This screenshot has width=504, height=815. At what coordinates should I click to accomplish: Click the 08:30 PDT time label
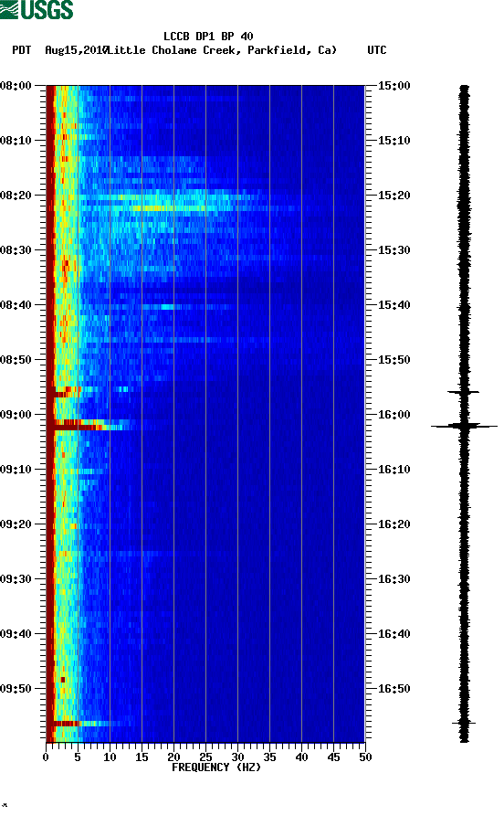[x=16, y=250]
